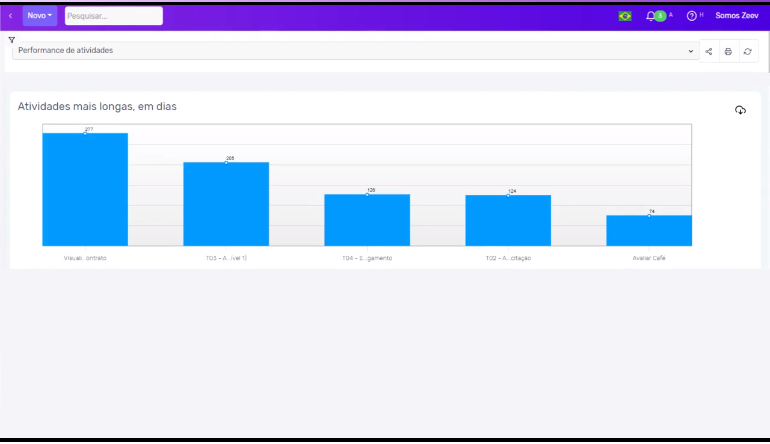Click the green notification count badge
This screenshot has height=444, width=770.
tap(660, 16)
